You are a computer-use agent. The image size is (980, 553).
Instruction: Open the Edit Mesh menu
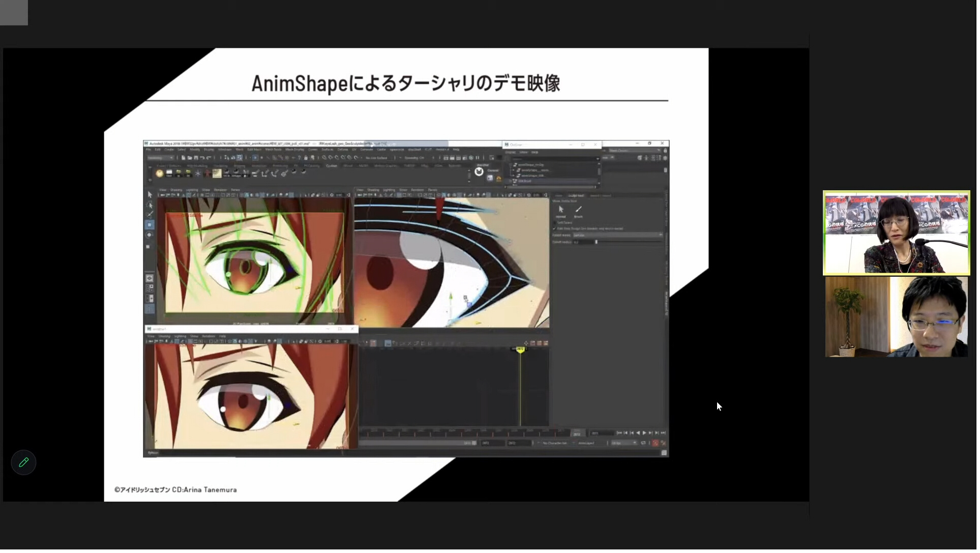[x=254, y=150]
